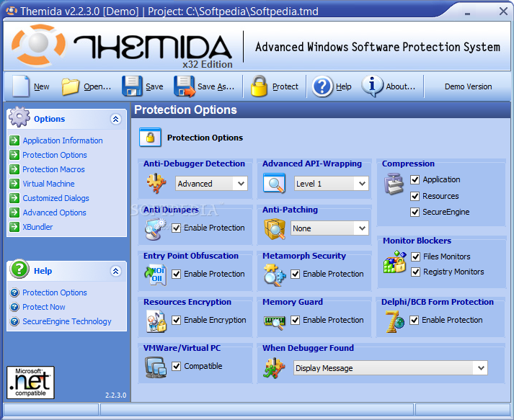
Task: Click the Open... toolbar label
Action: coord(97,86)
